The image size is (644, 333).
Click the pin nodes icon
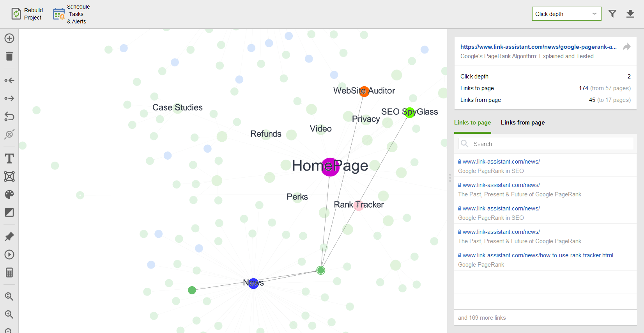pyautogui.click(x=9, y=237)
